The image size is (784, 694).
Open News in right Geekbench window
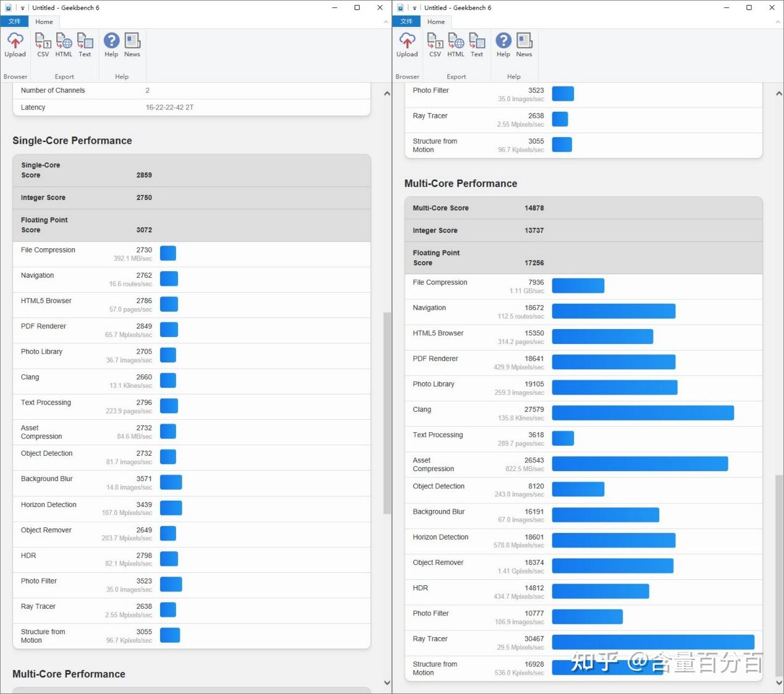coord(524,45)
